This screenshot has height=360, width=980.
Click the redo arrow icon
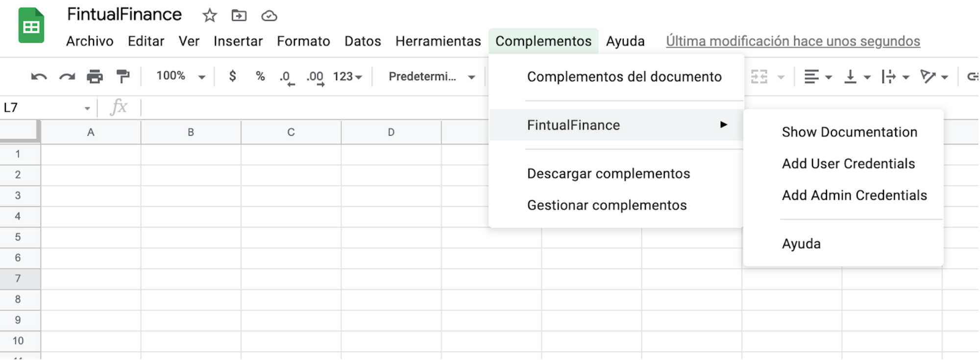coord(67,76)
